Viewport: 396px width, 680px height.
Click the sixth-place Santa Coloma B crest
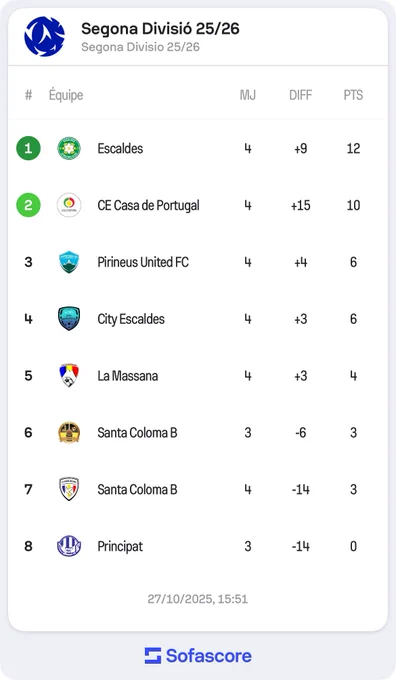pyautogui.click(x=69, y=432)
